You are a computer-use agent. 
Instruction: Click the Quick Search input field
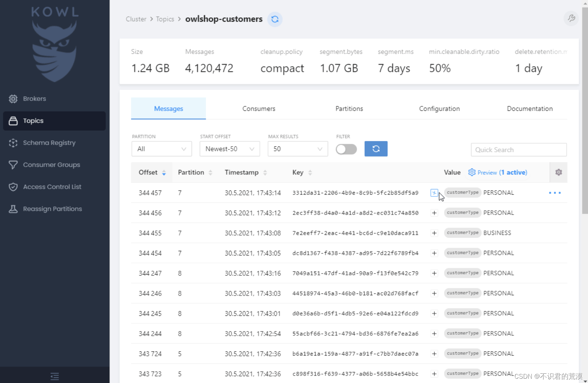[519, 150]
